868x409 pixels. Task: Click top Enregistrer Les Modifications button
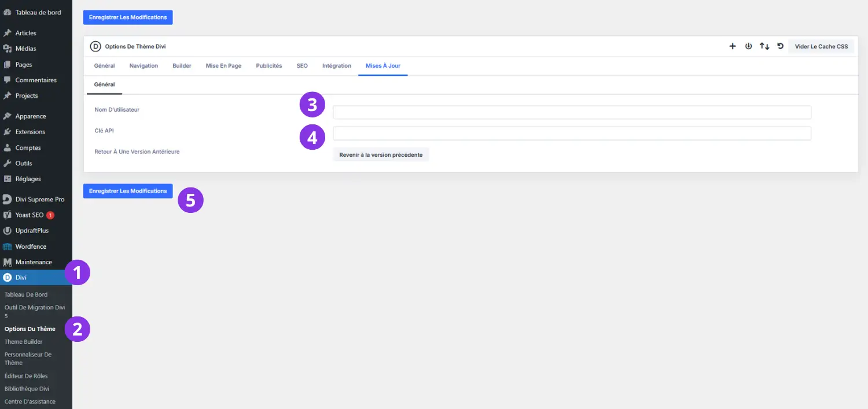[128, 17]
